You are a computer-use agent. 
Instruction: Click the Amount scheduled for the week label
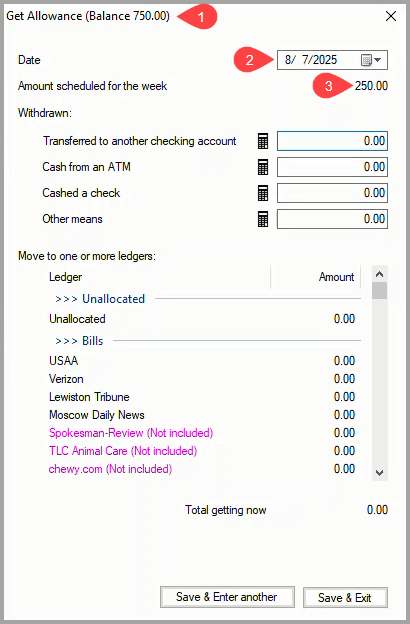coord(92,86)
